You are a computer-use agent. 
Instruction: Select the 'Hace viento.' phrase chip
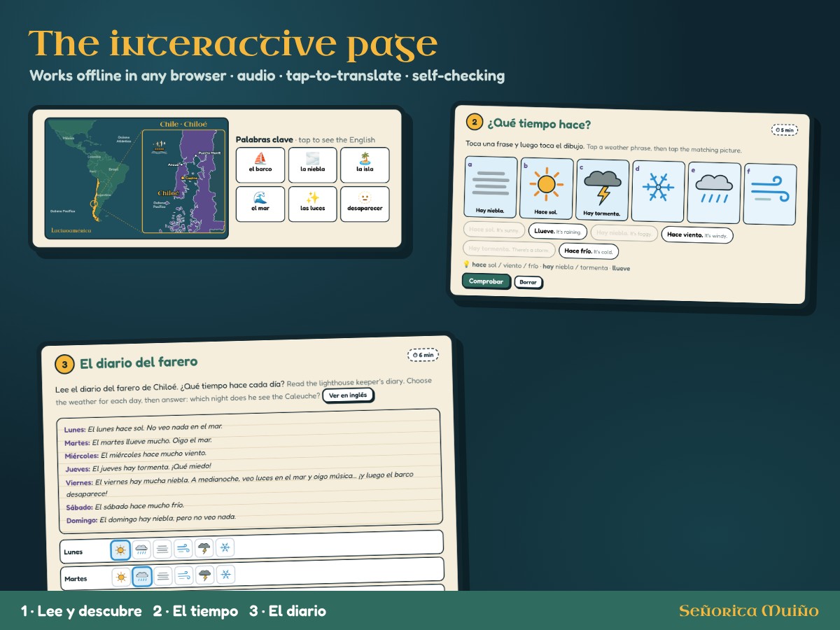point(697,235)
